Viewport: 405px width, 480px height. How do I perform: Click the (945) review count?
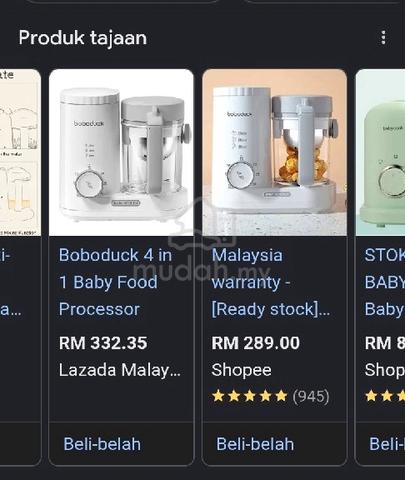[x=311, y=396]
